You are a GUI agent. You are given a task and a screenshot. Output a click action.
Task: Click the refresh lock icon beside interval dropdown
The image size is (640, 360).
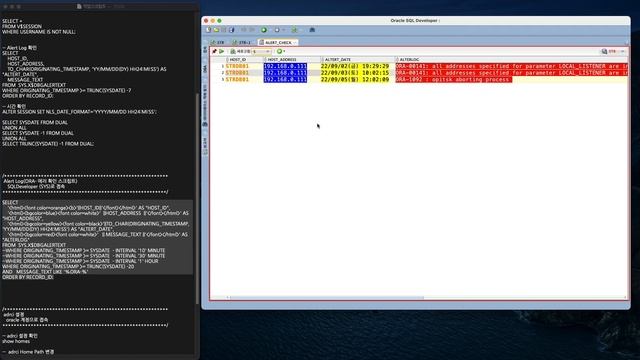[x=233, y=51]
